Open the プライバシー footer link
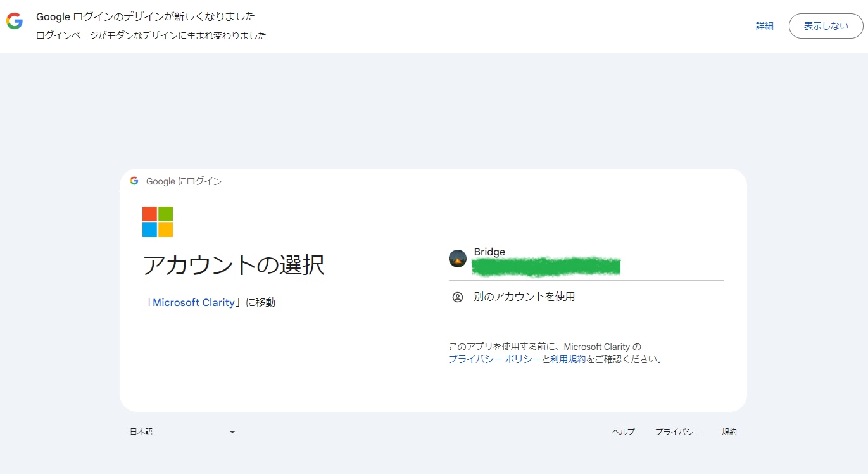868x474 pixels. (x=678, y=432)
